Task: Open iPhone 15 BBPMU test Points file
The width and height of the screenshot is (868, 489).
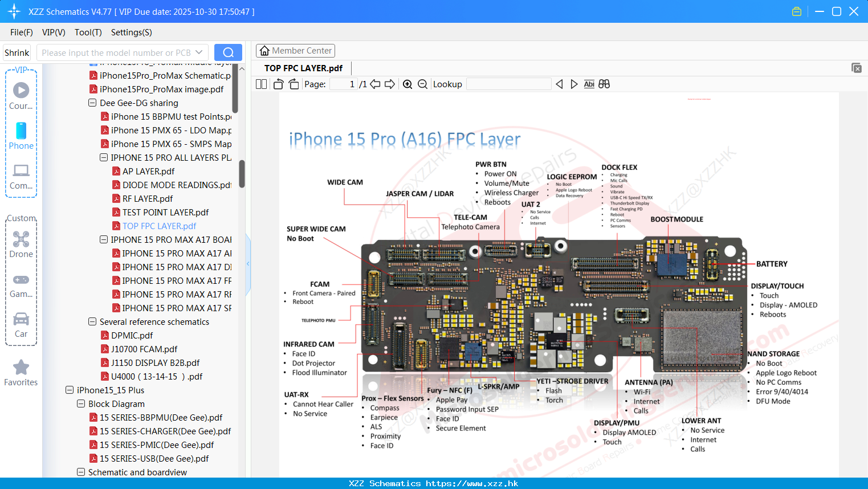Action: (x=171, y=116)
